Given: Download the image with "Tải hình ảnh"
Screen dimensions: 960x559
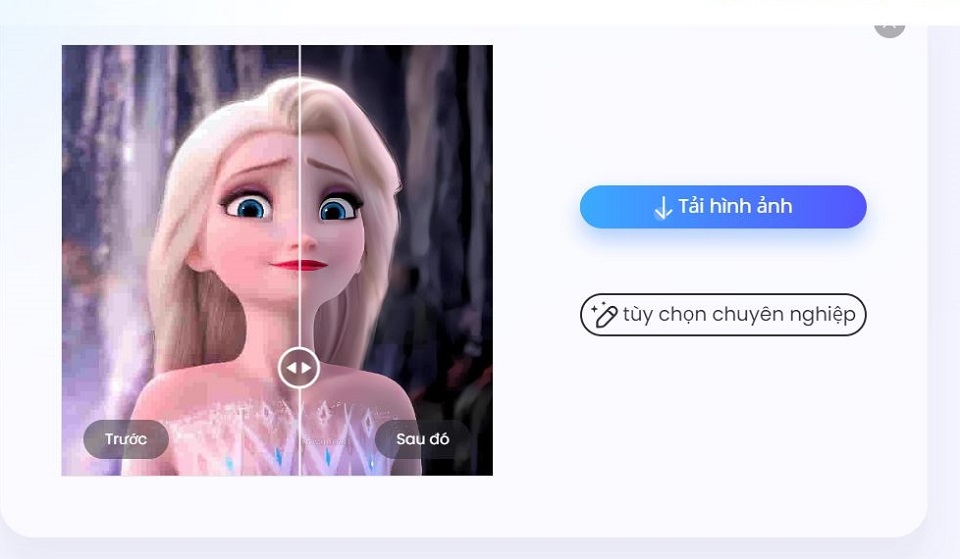Looking at the screenshot, I should [x=723, y=207].
